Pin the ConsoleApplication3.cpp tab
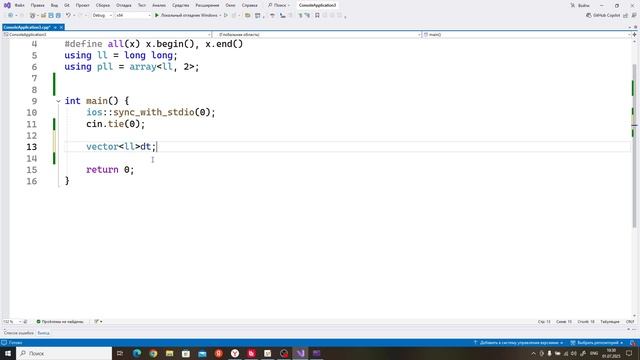 55,27
